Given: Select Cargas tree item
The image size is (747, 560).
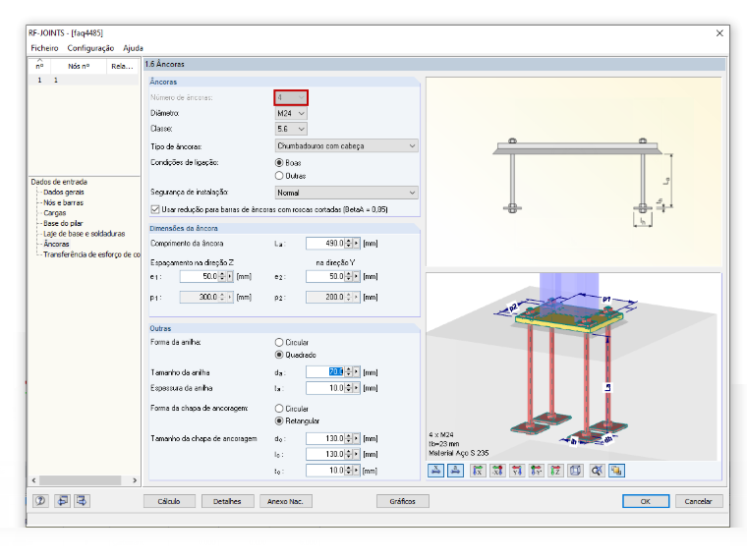Looking at the screenshot, I should point(54,213).
